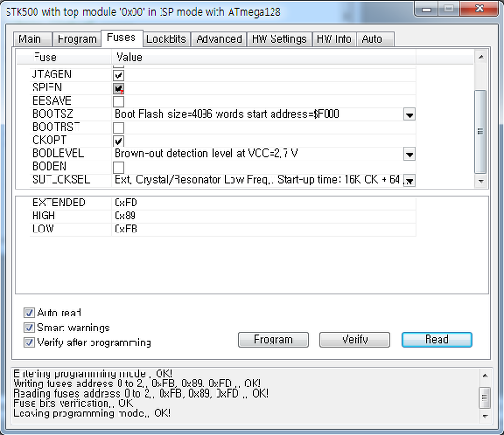
Task: Click the log pane scroll up arrow
Action: pyautogui.click(x=485, y=375)
